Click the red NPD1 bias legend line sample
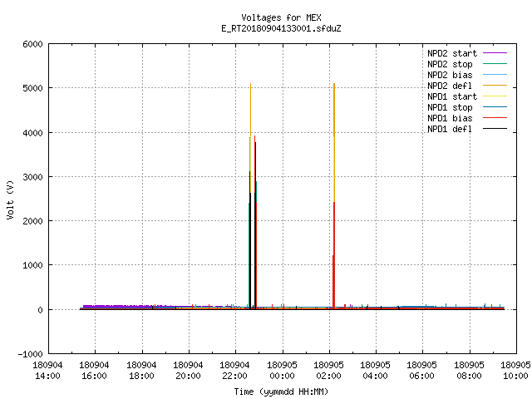 (495, 118)
